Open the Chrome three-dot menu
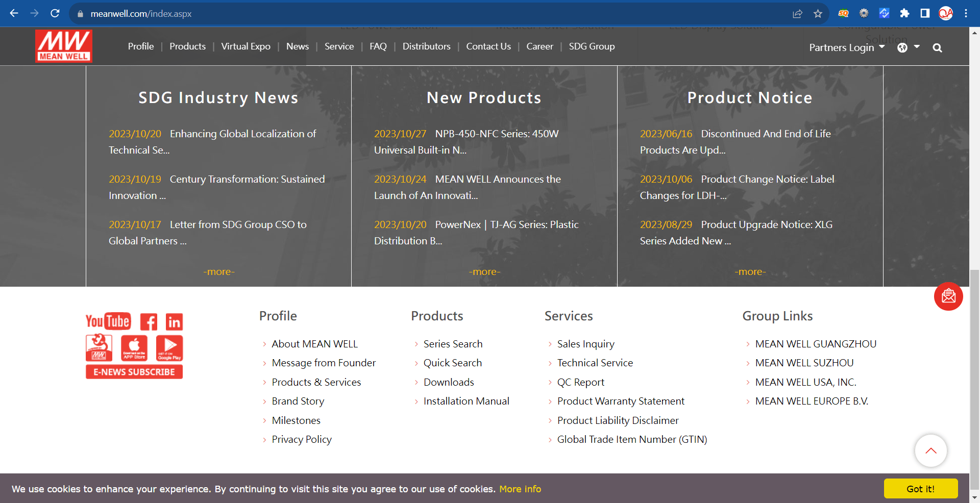980x503 pixels. 966,13
